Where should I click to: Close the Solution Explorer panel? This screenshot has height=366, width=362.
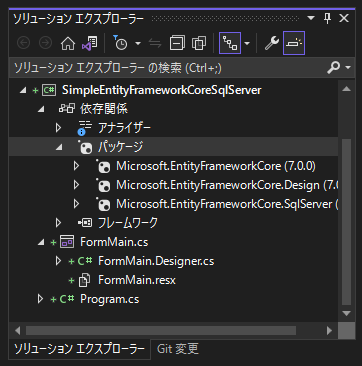(344, 19)
